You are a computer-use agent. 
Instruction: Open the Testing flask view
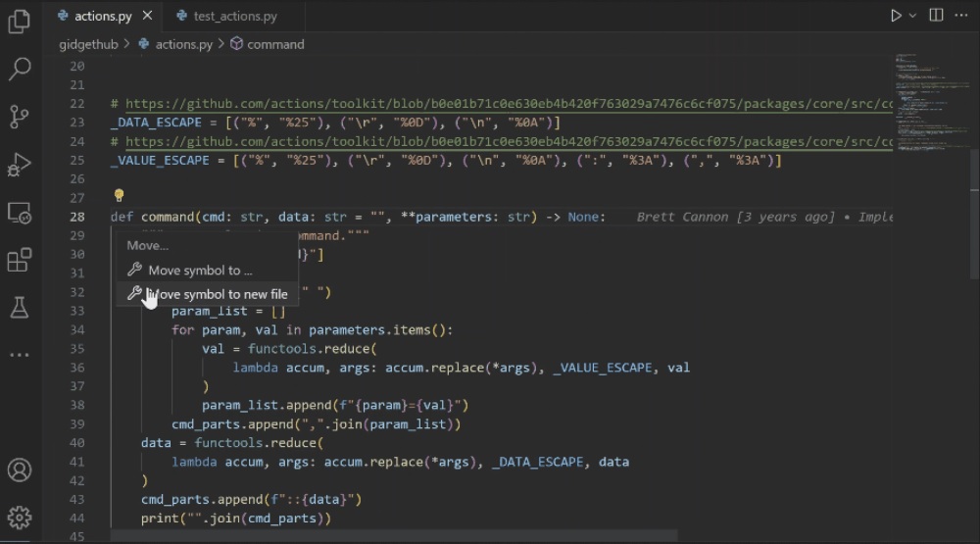[x=20, y=308]
